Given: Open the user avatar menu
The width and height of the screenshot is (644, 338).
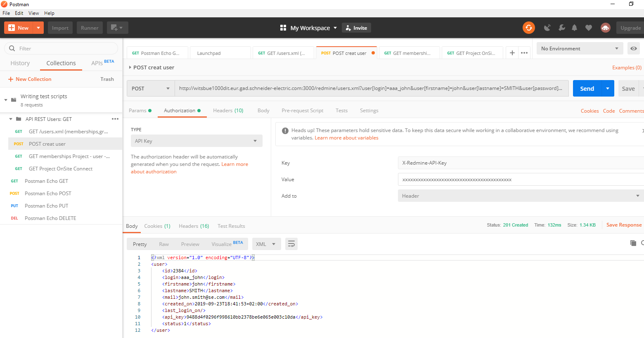Looking at the screenshot, I should click(606, 28).
